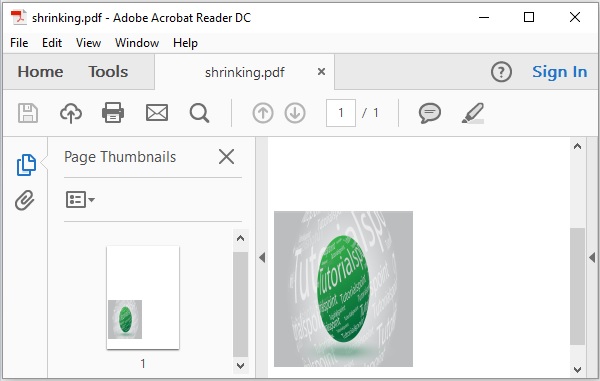Click the document vertical scrollbar thumb
Screen dimensions: 600x381
pyautogui.click(x=577, y=286)
